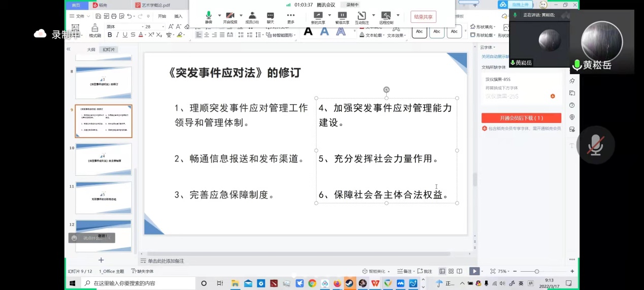Click the orange member font download button

[521, 118]
